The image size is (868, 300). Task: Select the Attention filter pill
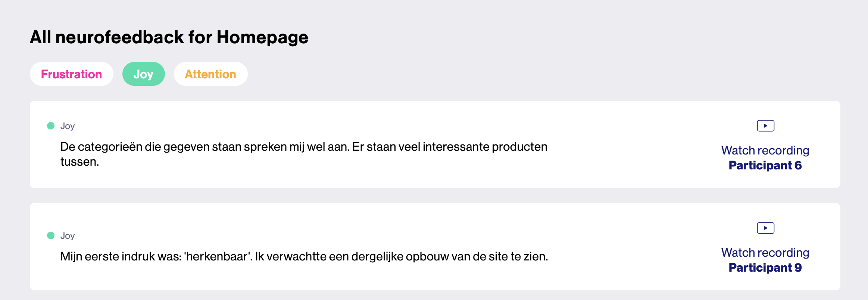(x=210, y=74)
